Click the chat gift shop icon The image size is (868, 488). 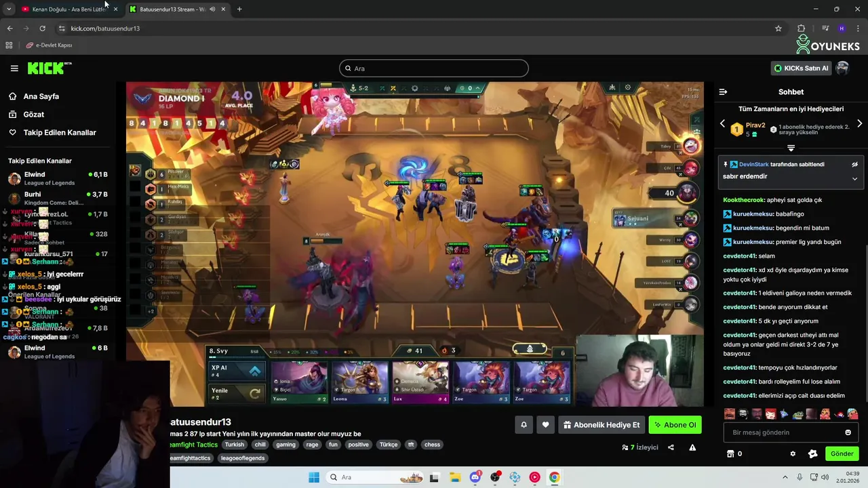[730, 454]
